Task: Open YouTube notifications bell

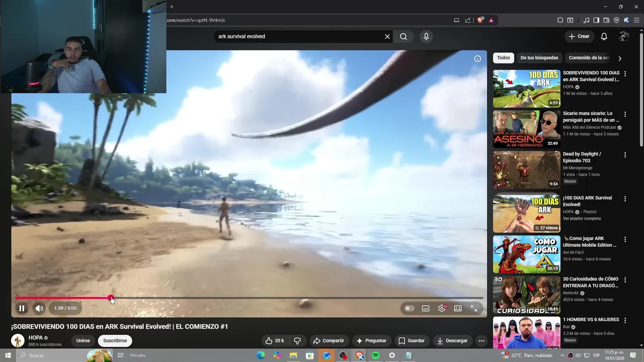Action: 604,36
